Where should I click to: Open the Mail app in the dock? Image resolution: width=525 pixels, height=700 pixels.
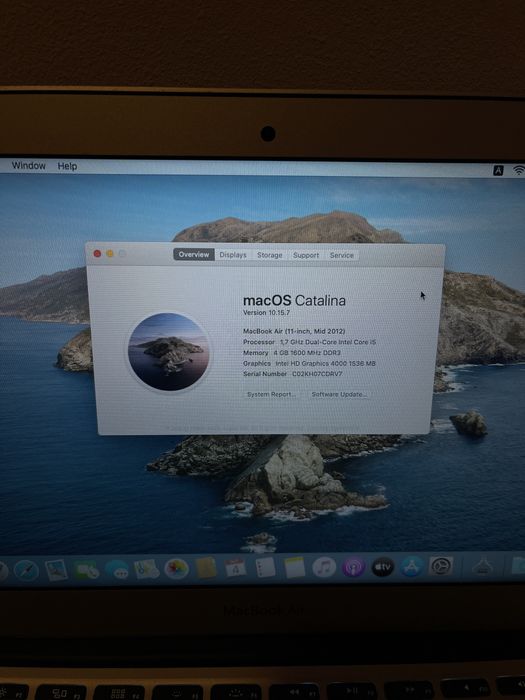pos(56,570)
